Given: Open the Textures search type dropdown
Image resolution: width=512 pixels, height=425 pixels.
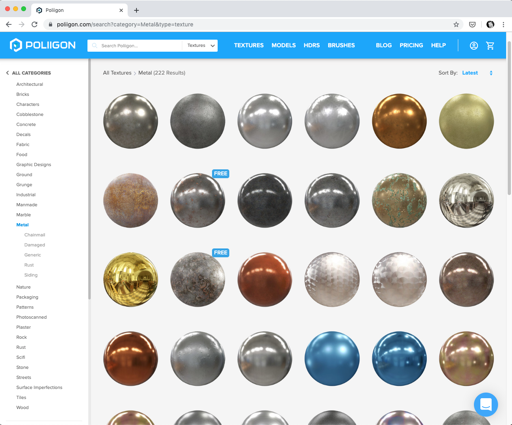Looking at the screenshot, I should coord(200,46).
